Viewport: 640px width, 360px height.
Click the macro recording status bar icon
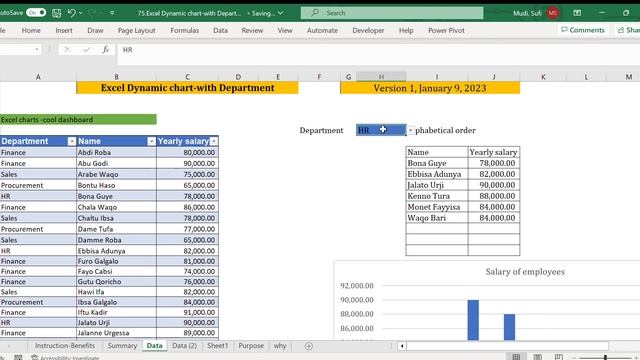[x=18, y=357]
